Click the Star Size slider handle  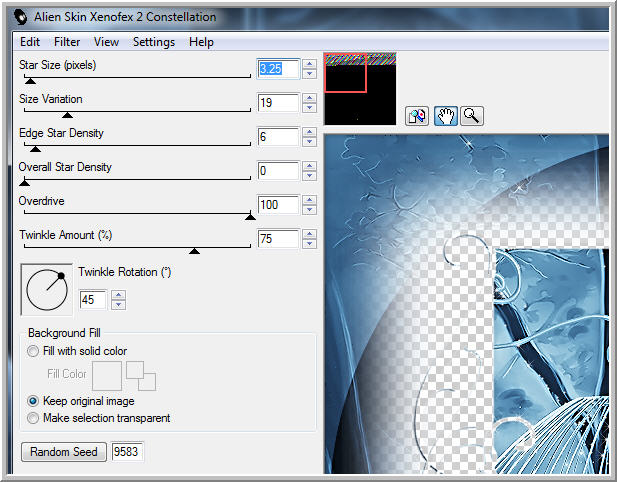tap(30, 81)
